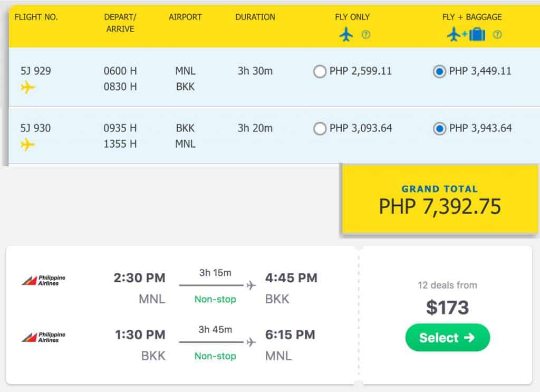Click the "12 deals from" text
This screenshot has width=540, height=392.
447,285
